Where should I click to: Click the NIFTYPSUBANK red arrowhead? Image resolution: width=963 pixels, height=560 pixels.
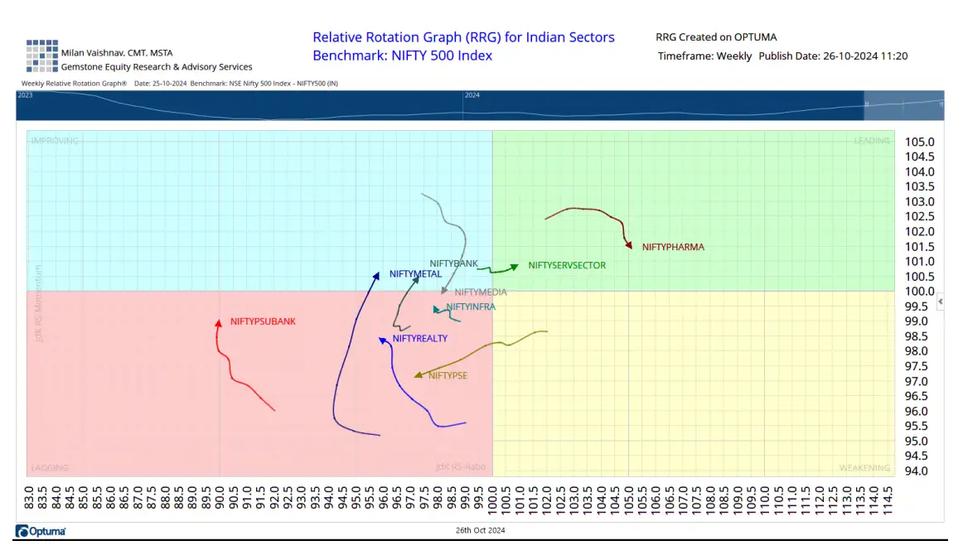(218, 323)
